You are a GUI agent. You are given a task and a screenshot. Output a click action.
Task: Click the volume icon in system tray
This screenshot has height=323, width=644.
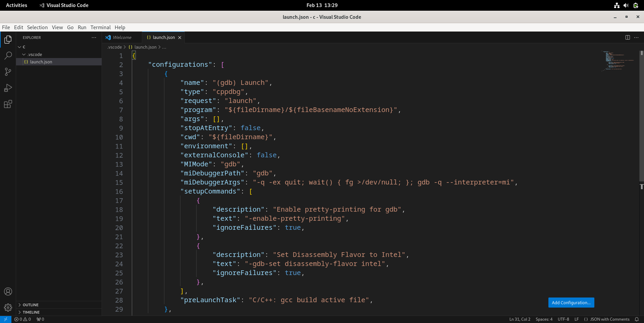point(626,5)
